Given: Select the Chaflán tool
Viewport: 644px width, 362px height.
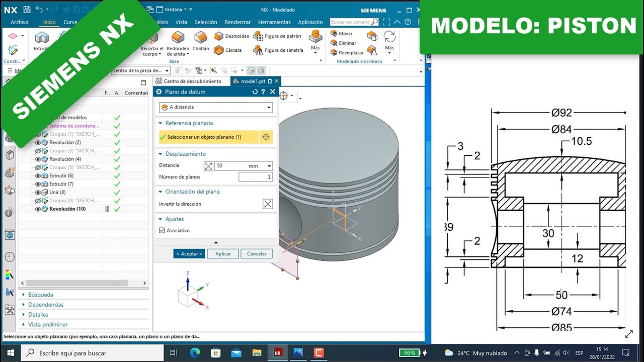Looking at the screenshot, I should point(201,41).
